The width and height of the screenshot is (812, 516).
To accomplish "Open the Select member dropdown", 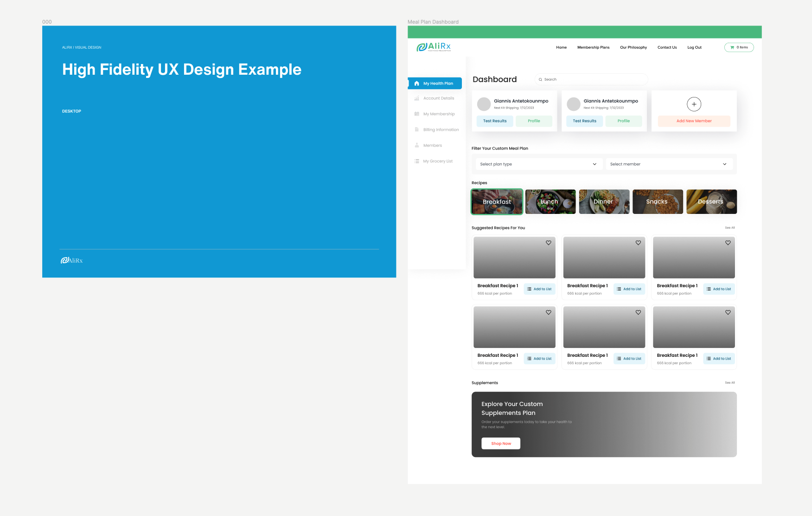I will pos(669,164).
